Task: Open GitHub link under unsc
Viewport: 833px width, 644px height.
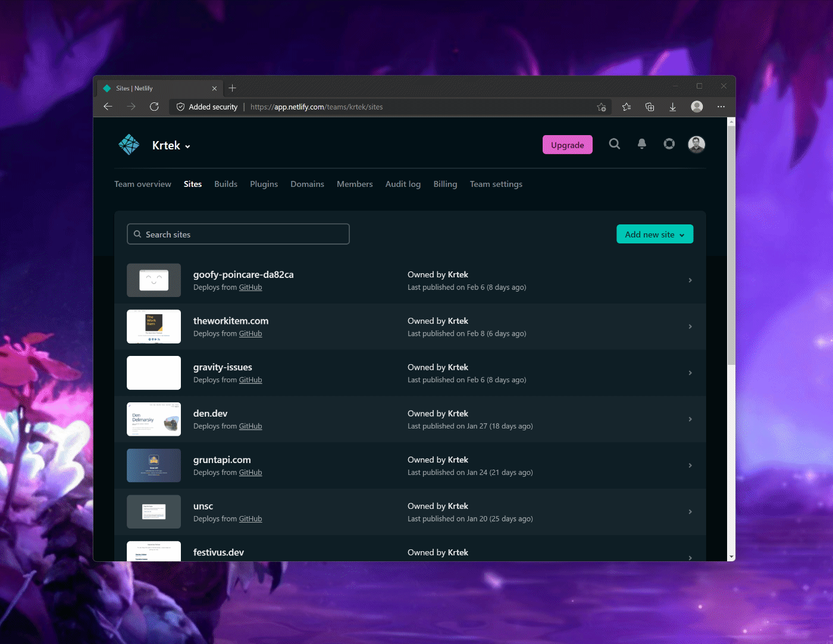Action: [x=250, y=519]
